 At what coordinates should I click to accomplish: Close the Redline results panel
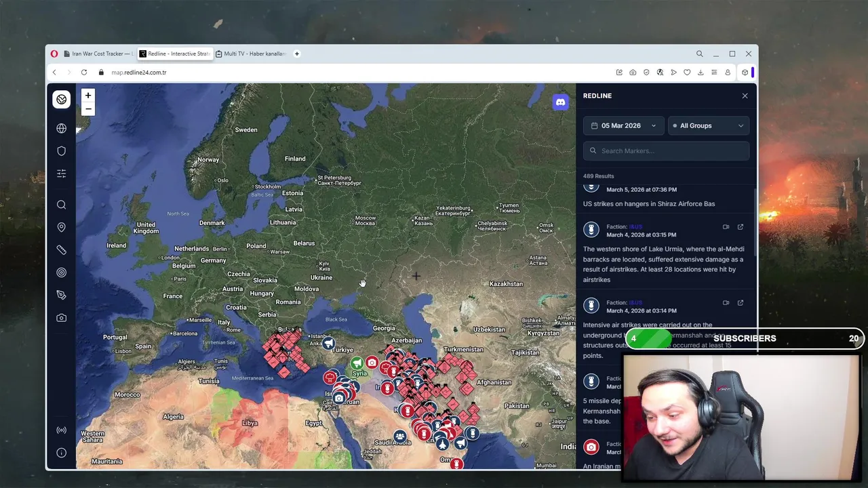click(745, 96)
